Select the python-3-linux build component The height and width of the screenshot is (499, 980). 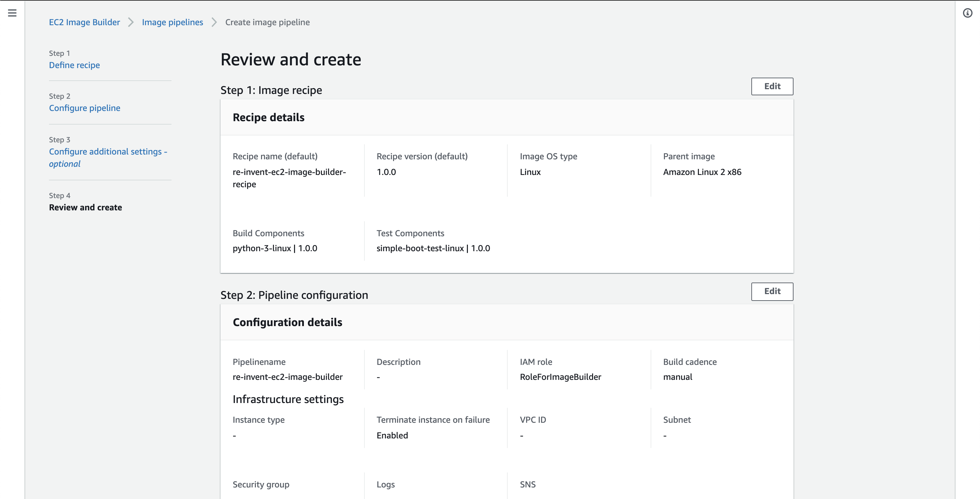click(x=275, y=248)
